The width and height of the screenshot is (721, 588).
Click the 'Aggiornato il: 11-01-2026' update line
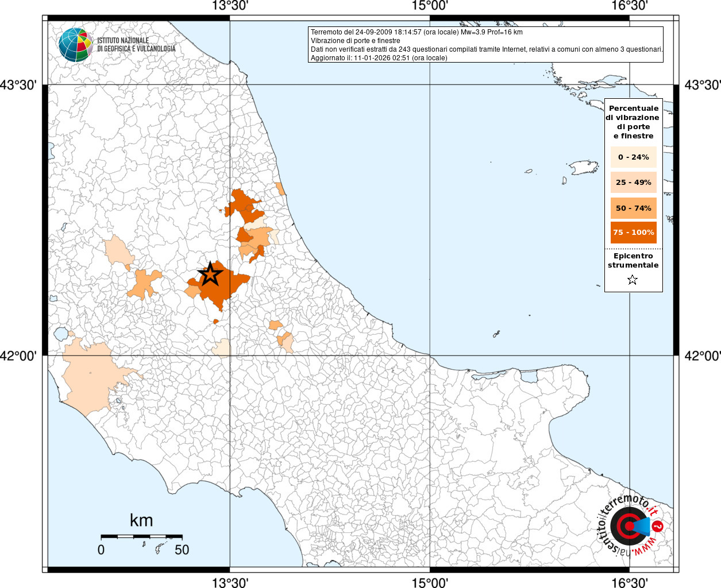[379, 58]
